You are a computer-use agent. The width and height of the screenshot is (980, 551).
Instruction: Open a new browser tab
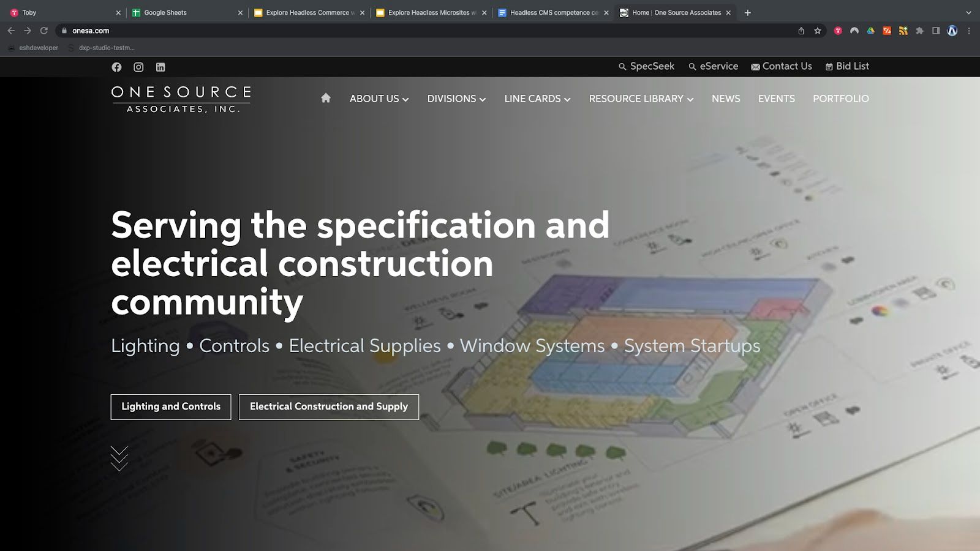coord(748,12)
